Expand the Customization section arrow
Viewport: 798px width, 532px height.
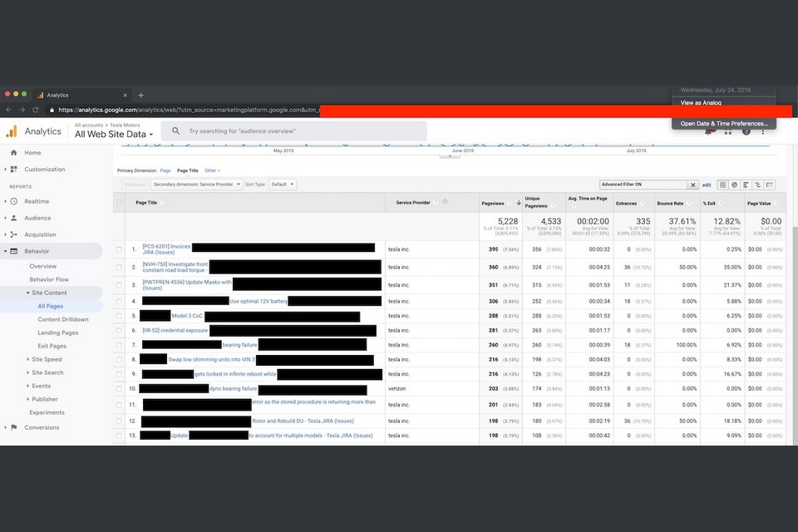click(x=5, y=169)
